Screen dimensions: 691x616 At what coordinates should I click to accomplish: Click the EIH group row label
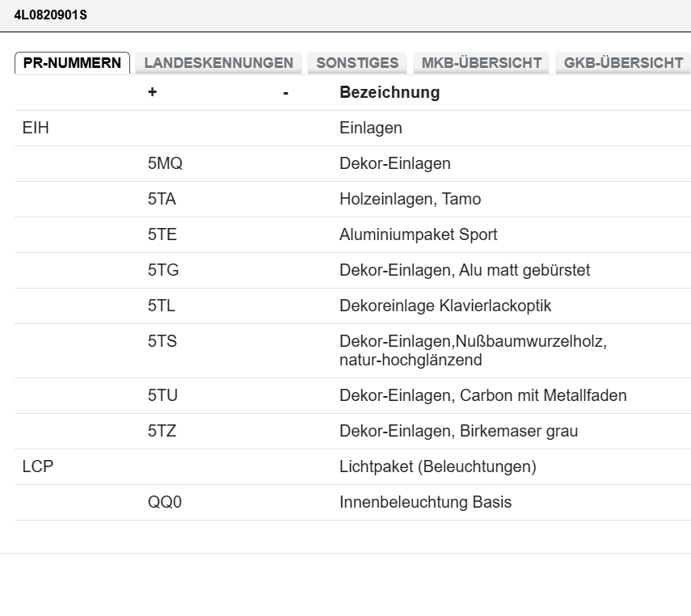[x=36, y=128]
